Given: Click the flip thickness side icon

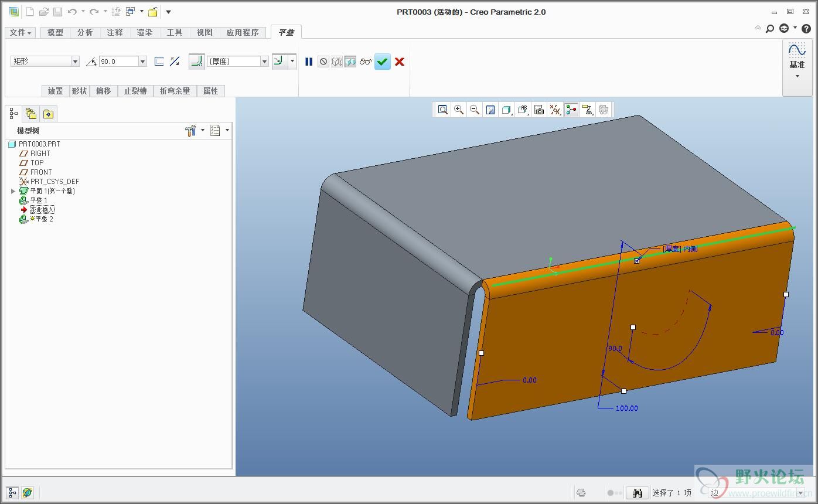Looking at the screenshot, I should coord(159,61).
